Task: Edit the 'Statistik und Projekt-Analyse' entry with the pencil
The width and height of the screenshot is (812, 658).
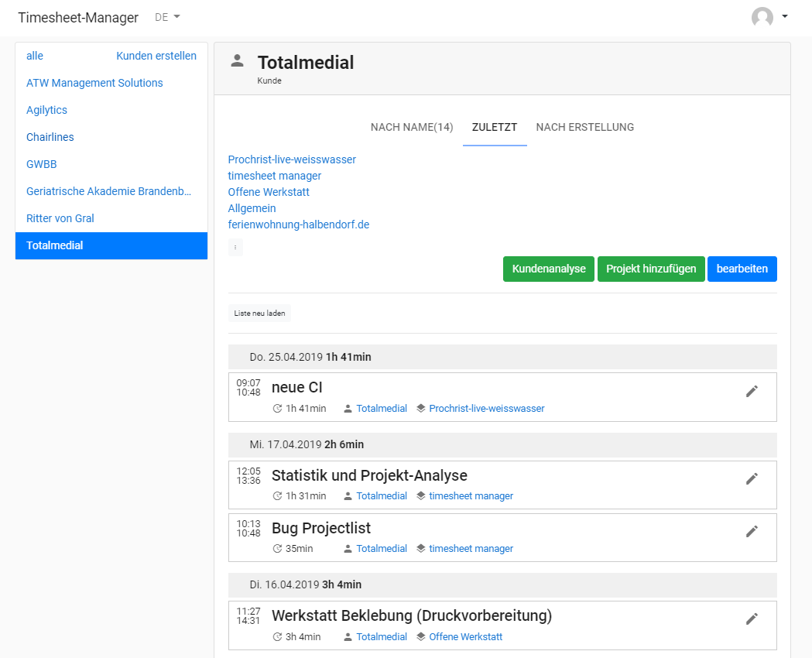Action: tap(752, 479)
